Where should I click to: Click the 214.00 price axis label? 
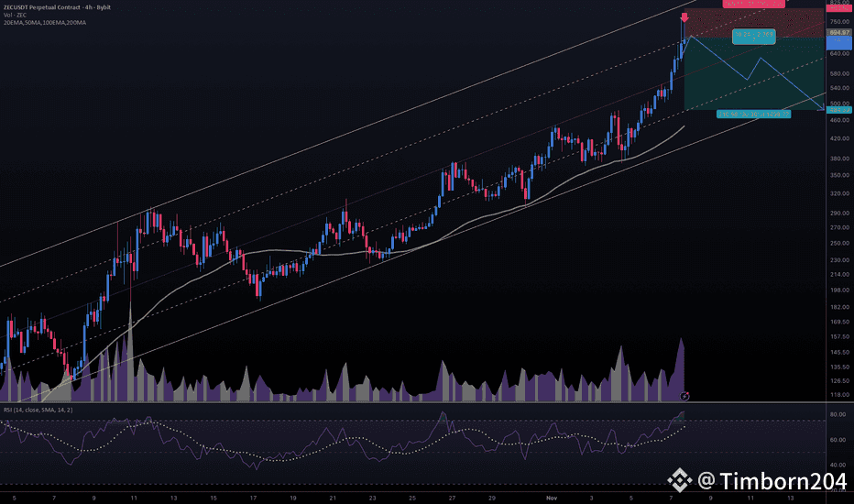coord(839,274)
